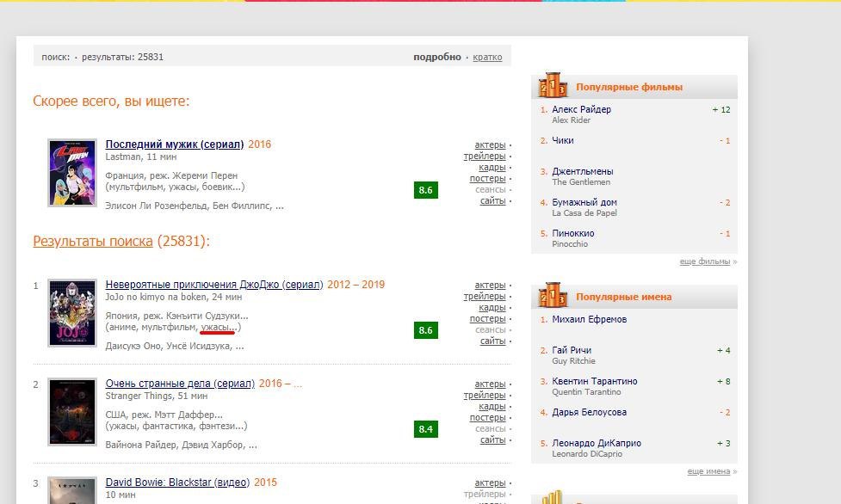Open актеры for Последний мужик
841x504 pixels.
[x=491, y=144]
